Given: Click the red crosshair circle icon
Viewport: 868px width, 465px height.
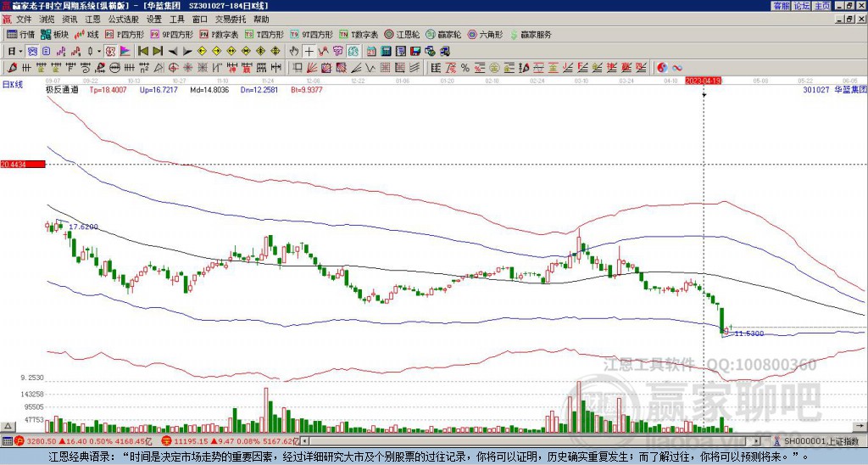Looking at the screenshot, I should [173, 68].
